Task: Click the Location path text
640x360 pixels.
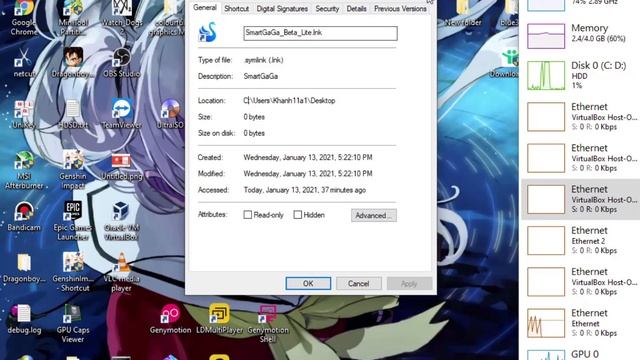Action: tap(289, 100)
